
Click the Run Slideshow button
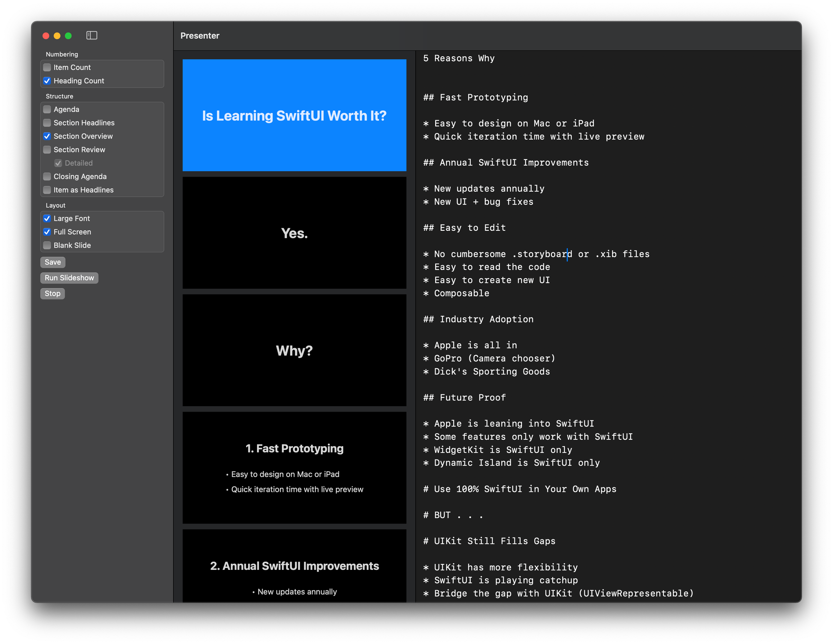coord(69,278)
